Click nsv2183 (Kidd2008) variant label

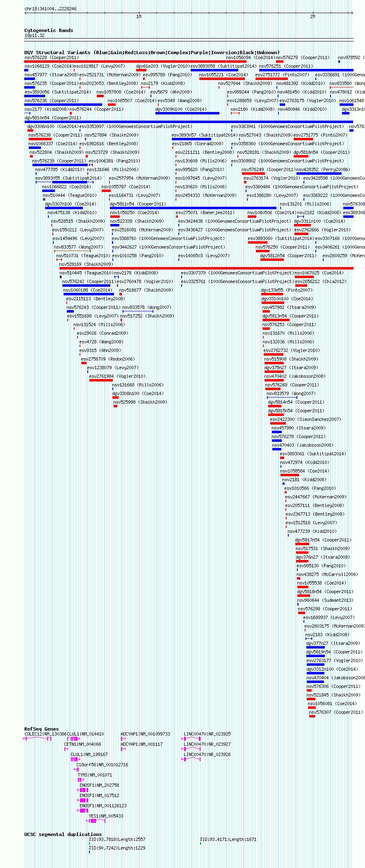[327, 635]
